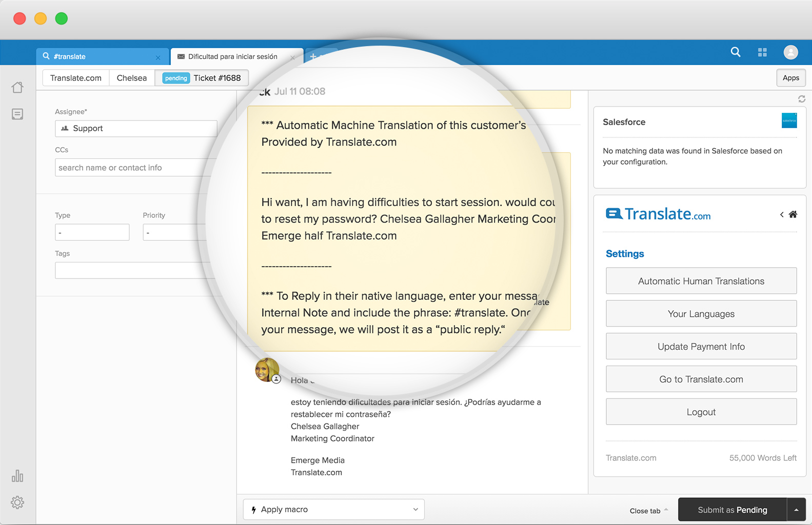
Task: Open the home dashboard icon in sidebar
Action: 17,87
